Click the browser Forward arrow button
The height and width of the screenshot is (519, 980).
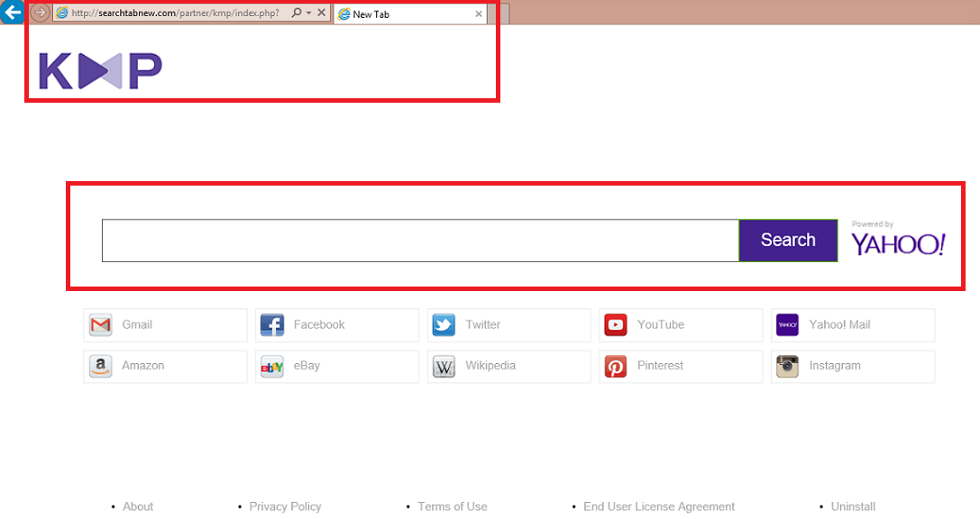click(40, 13)
